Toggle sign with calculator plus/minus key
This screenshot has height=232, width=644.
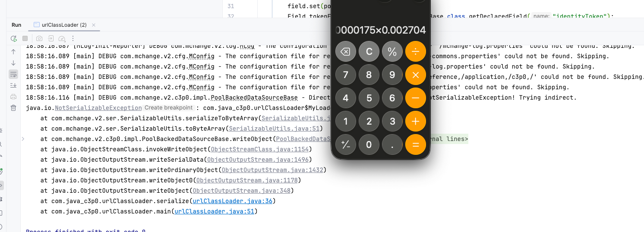click(346, 144)
